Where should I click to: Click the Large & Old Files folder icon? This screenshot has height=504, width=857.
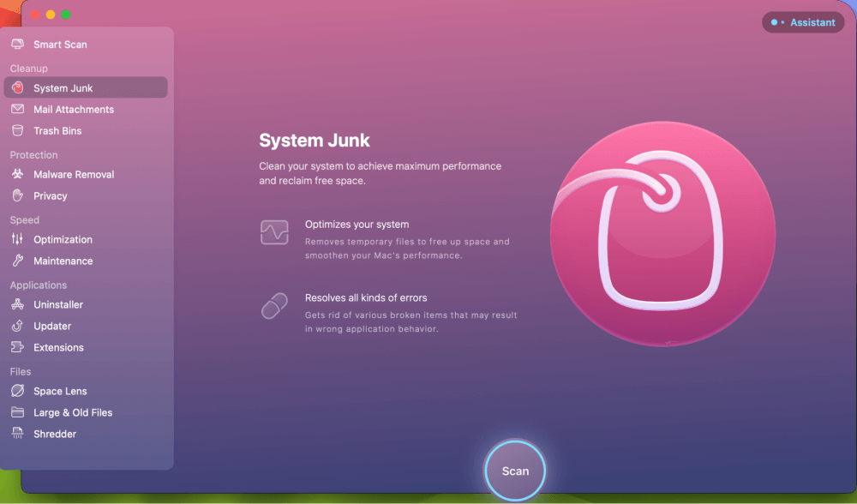(17, 412)
